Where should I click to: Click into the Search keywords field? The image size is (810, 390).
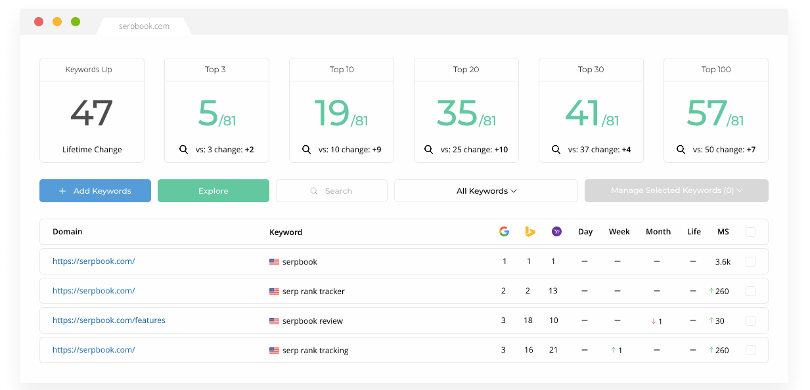click(x=332, y=191)
